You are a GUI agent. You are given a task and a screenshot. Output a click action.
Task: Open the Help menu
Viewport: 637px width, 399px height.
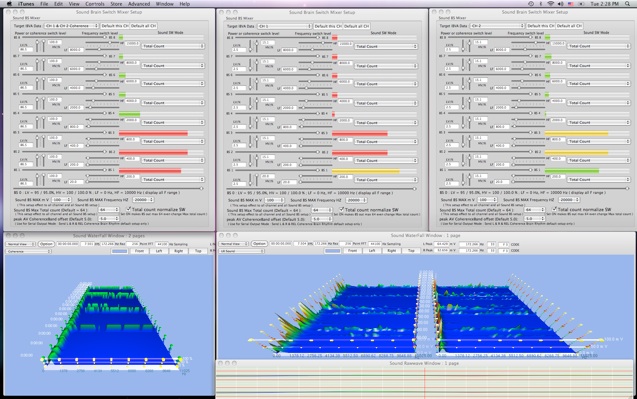pyautogui.click(x=184, y=4)
